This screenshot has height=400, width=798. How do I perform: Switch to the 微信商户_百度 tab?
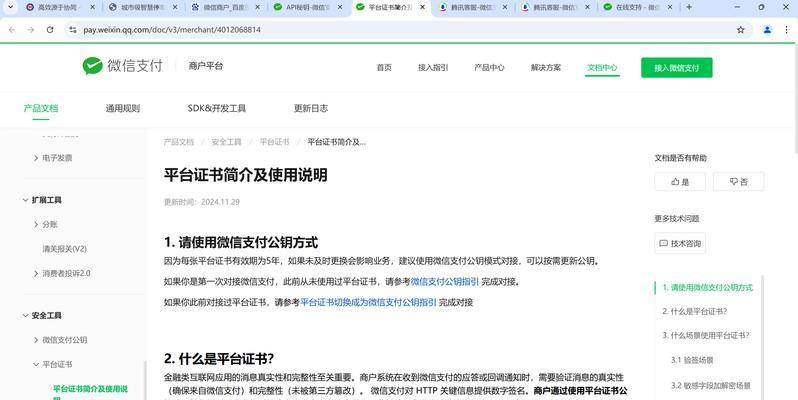222,7
